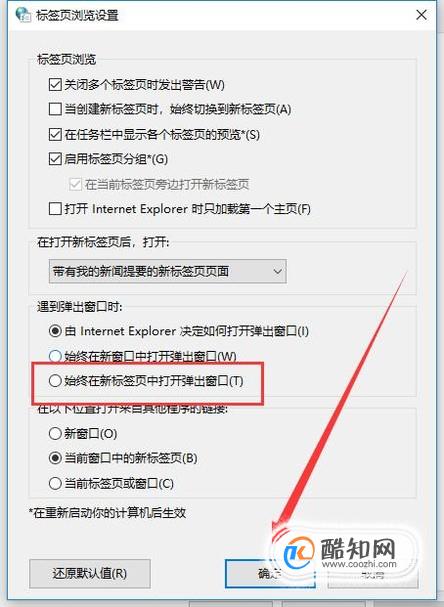Close the 标签页浏览设置 dialog
This screenshot has width=444, height=607.
(421, 15)
